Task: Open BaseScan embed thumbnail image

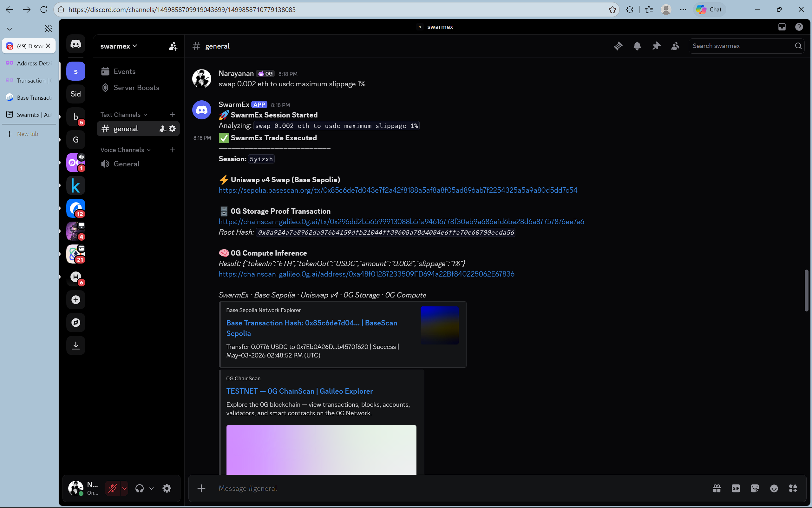Action: point(440,325)
